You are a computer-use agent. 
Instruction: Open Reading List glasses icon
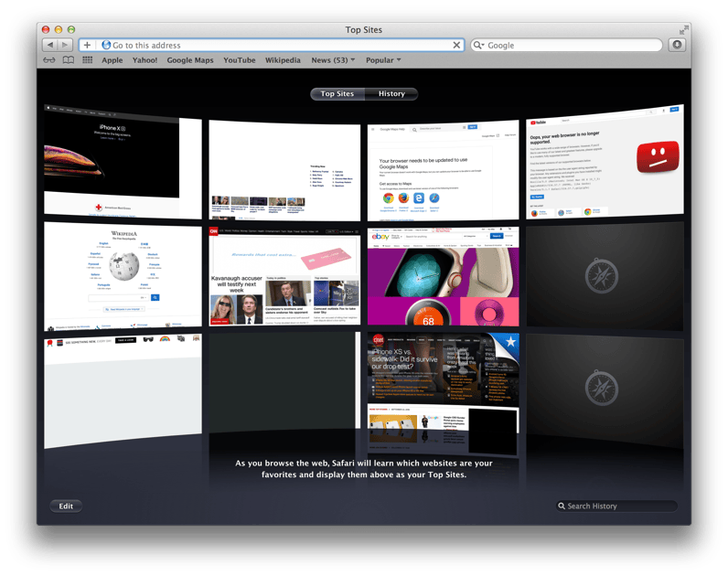coord(49,59)
